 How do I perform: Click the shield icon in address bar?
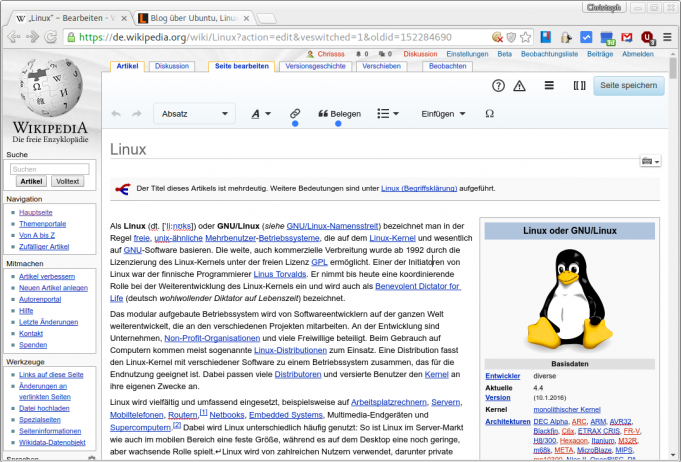click(x=511, y=37)
